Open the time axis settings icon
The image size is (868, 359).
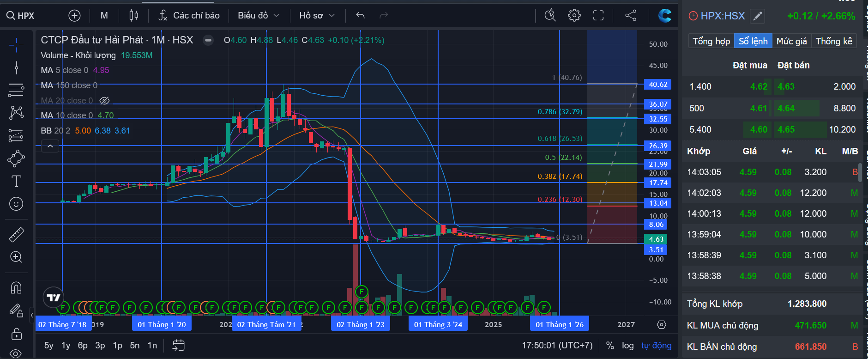(662, 325)
